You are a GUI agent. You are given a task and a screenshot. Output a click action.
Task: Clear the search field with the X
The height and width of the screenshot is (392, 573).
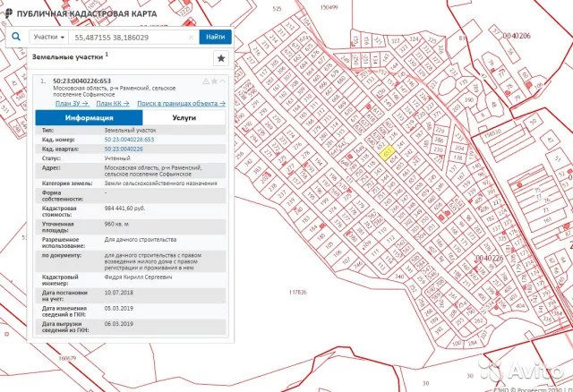pos(191,38)
